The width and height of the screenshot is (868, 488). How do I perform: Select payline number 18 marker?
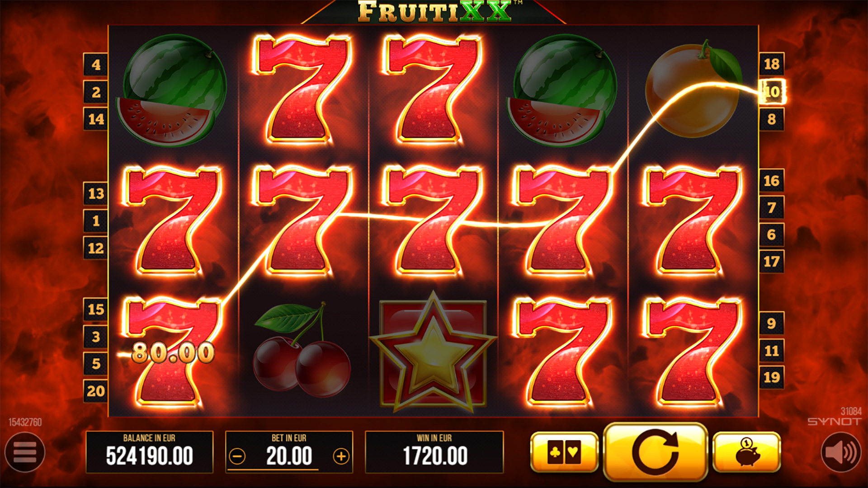pyautogui.click(x=772, y=64)
